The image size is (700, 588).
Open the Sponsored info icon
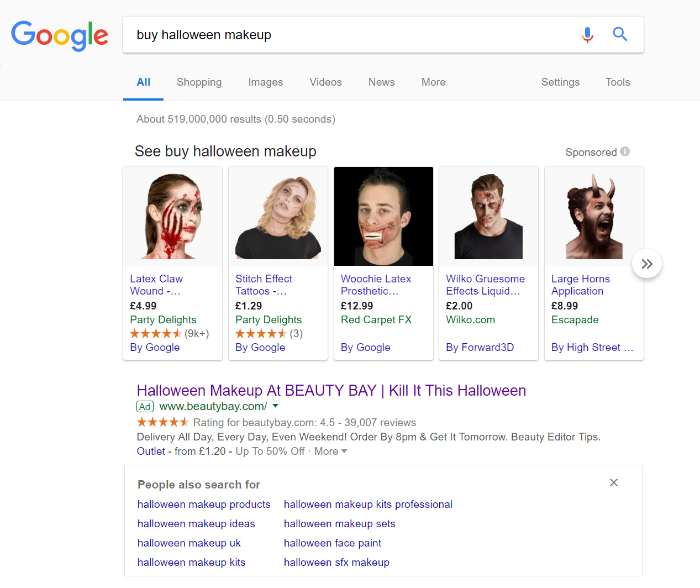[x=625, y=151]
